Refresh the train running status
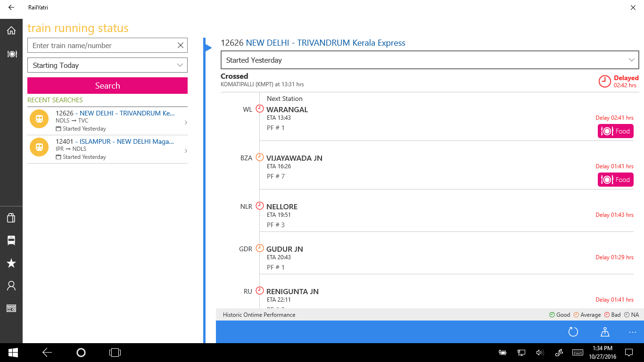Screen dimensions: 644x362 (573, 332)
